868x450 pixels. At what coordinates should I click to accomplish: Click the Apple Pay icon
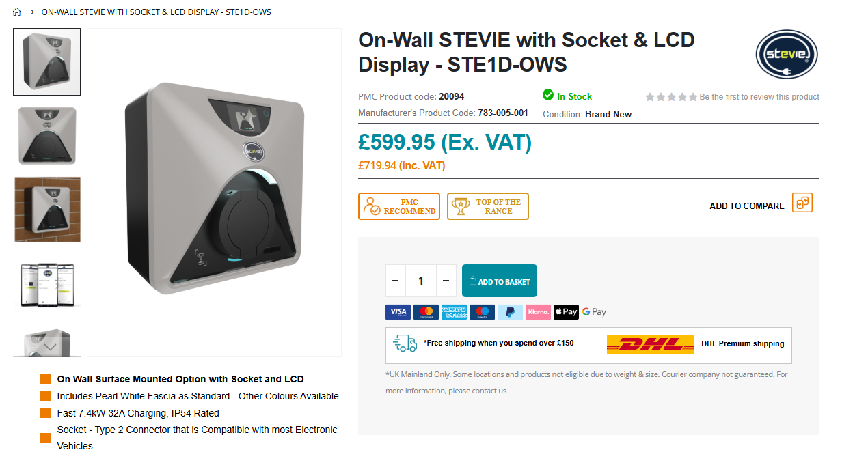coord(566,312)
